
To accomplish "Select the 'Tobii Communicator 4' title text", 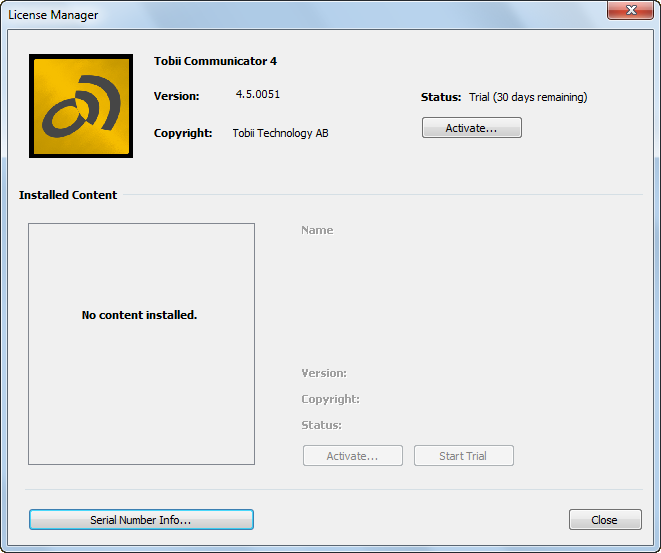I will pos(215,61).
